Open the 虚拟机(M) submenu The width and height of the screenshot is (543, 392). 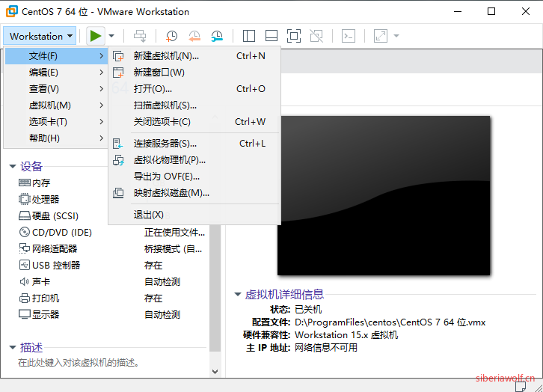point(56,105)
